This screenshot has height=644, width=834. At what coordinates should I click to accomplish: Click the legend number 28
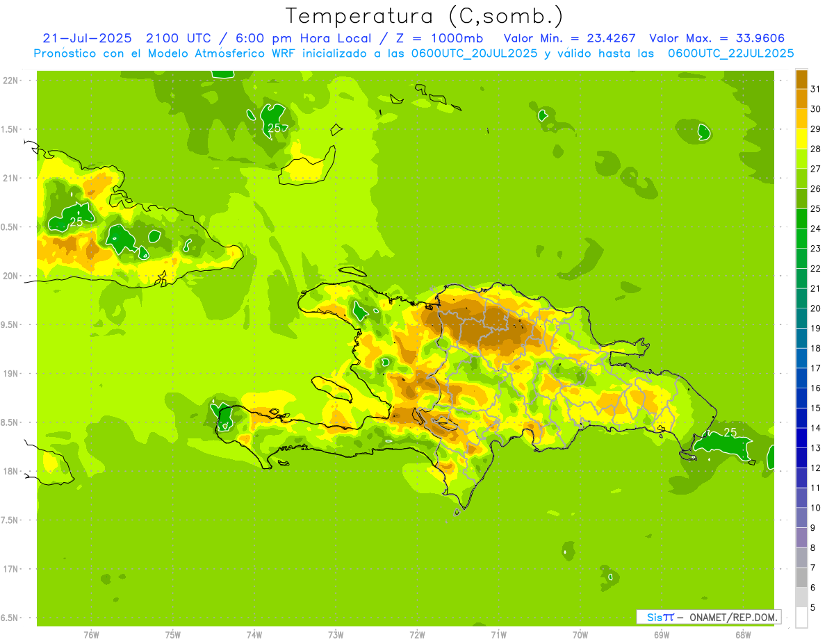coord(815,149)
